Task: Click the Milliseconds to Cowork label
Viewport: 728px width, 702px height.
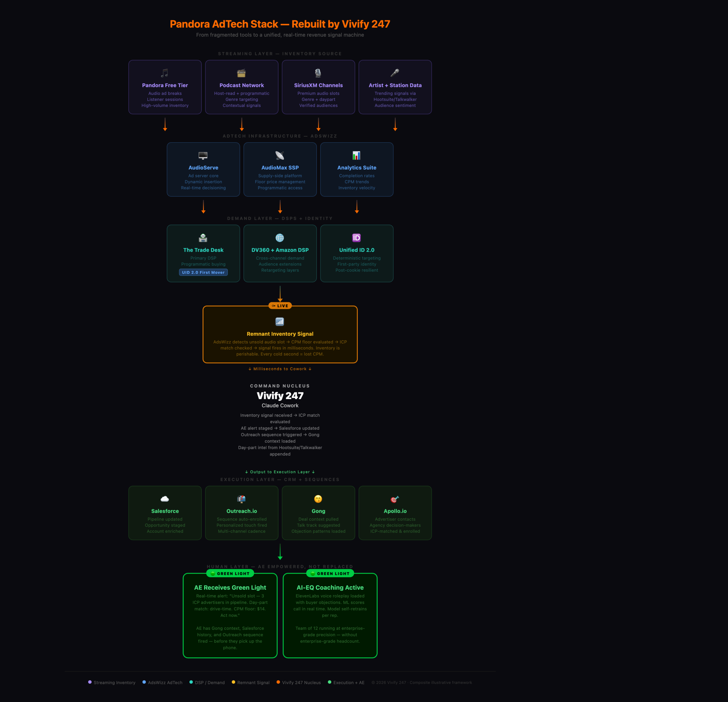Action: tap(280, 369)
